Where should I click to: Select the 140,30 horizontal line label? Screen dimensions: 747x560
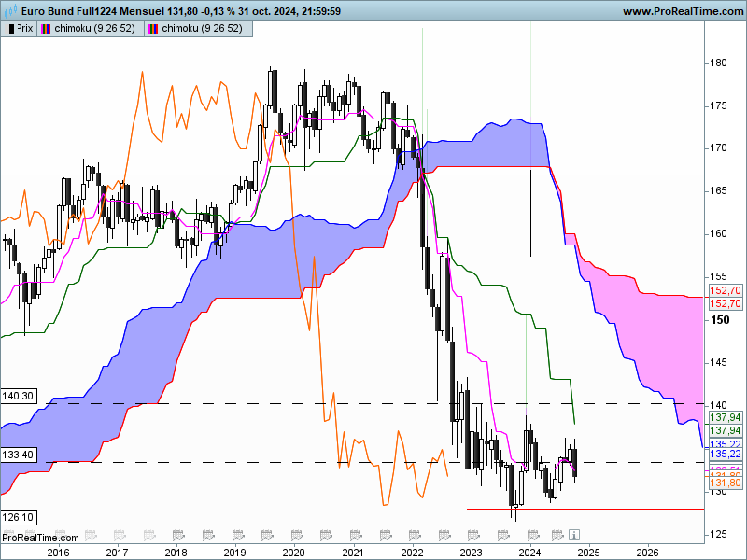pos(19,396)
